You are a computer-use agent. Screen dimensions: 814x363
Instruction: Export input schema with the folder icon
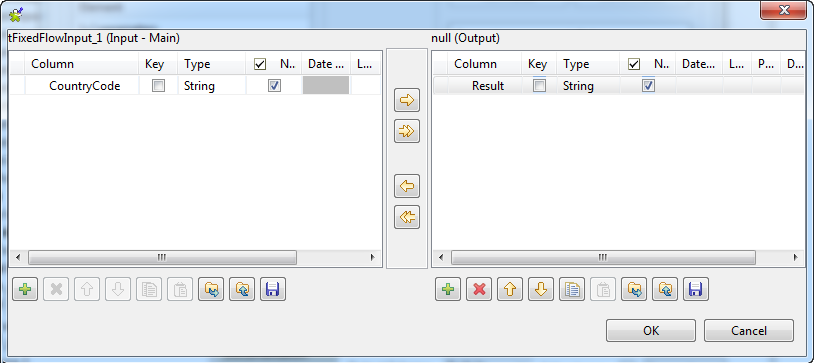(x=242, y=289)
